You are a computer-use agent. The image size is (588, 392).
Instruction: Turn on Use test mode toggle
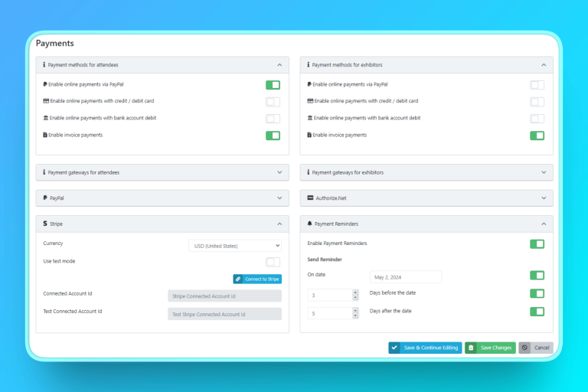point(273,262)
